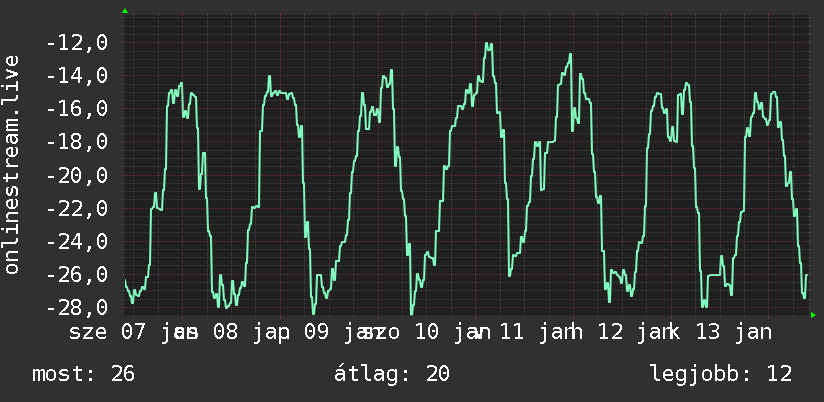Click the 'átlag: 20' average value
The width and height of the screenshot is (824, 402).
[392, 374]
